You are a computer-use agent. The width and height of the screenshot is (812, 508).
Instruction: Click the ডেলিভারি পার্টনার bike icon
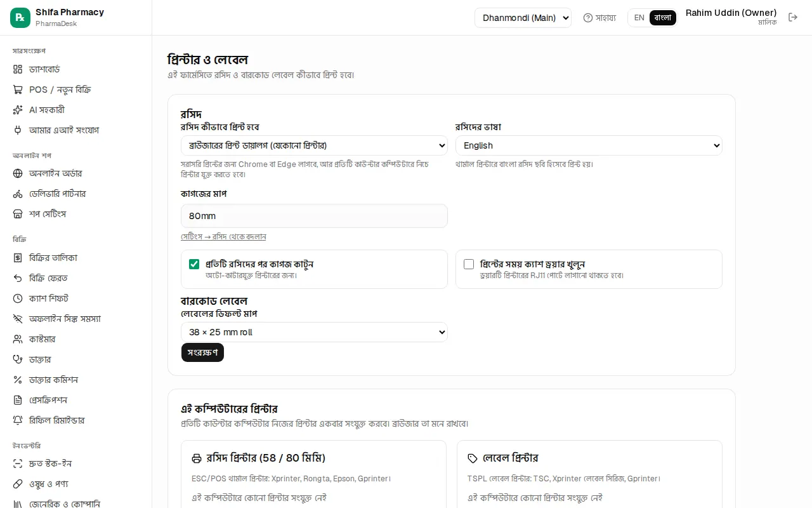[18, 194]
